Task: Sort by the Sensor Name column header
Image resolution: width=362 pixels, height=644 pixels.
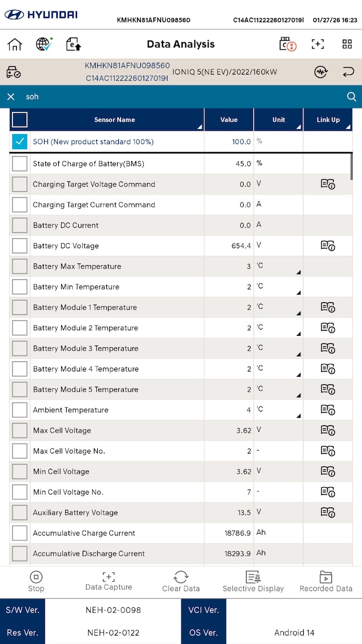Action: coord(115,119)
